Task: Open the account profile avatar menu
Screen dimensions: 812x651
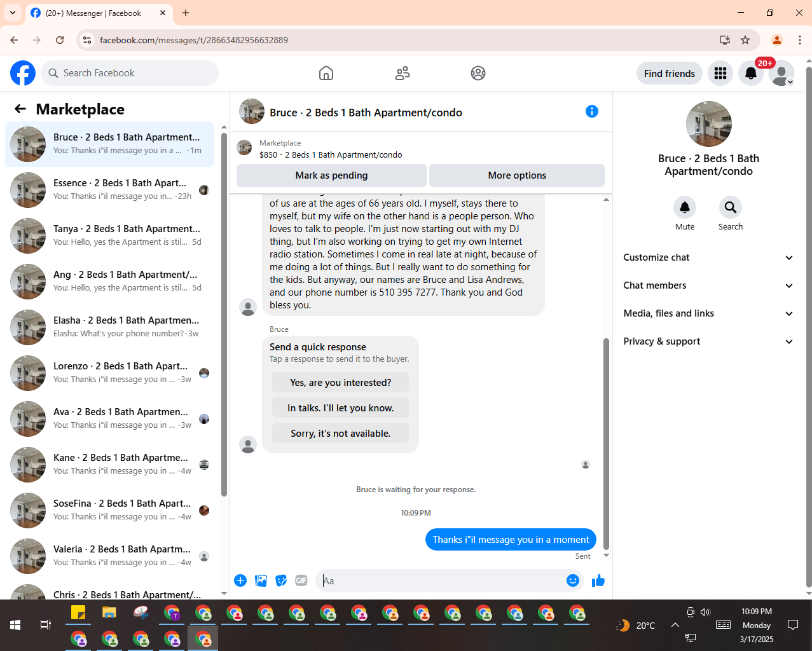Action: click(x=781, y=73)
